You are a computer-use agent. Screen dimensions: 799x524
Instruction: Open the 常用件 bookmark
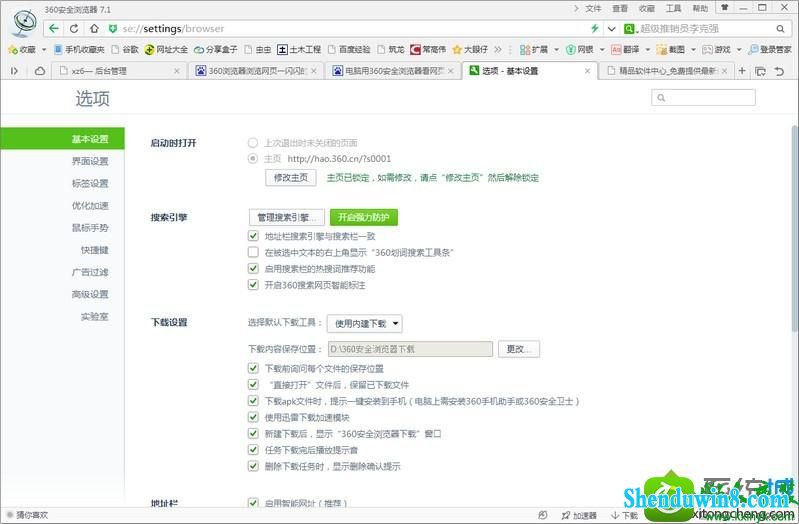pos(428,49)
